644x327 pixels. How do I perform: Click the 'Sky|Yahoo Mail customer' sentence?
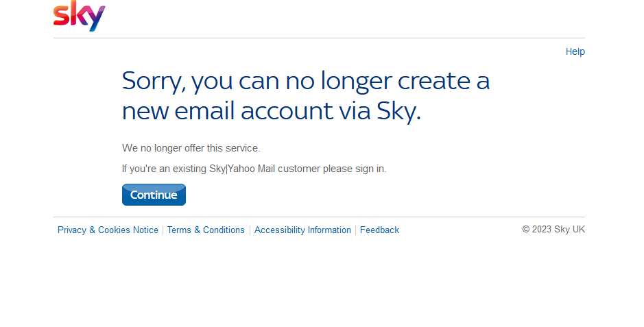[x=254, y=169]
